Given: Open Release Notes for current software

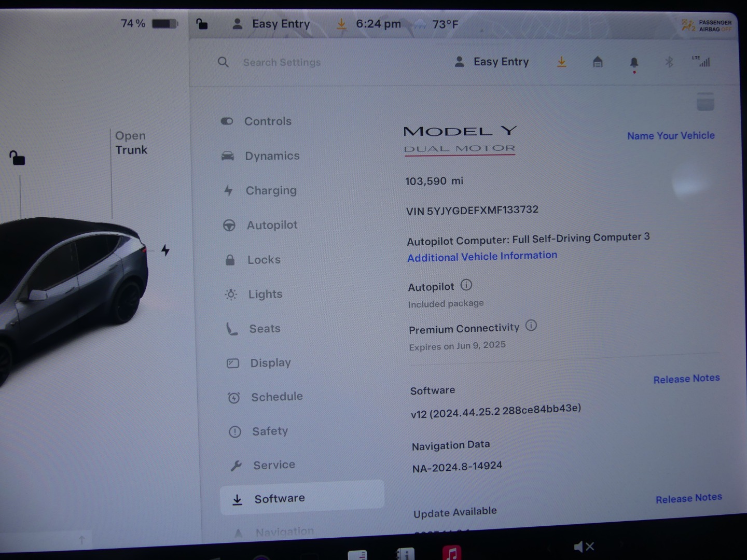Looking at the screenshot, I should coord(686,379).
